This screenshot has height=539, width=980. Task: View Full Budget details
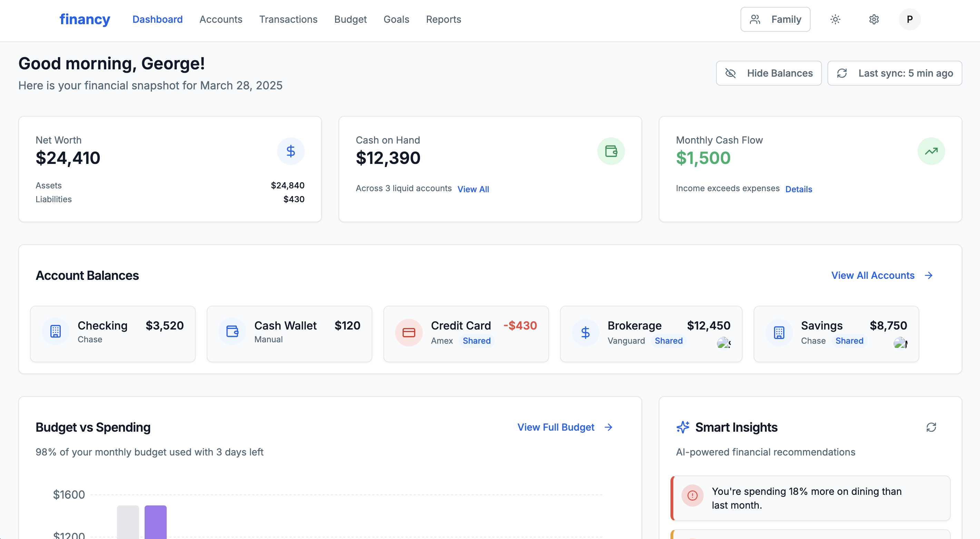556,427
